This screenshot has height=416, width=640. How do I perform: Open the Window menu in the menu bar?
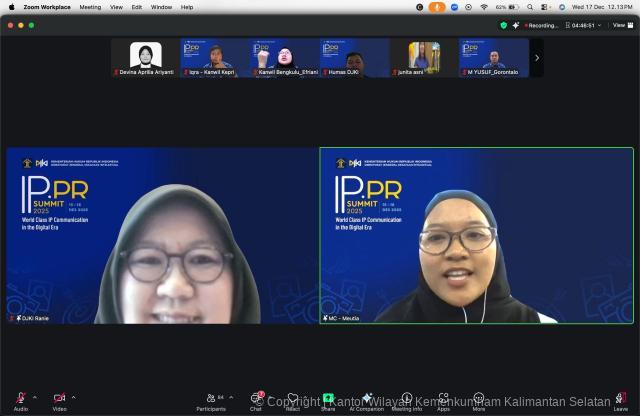[161, 6]
